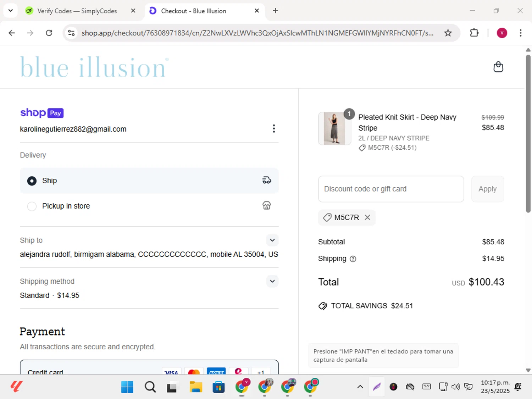
Task: Go forward in browser history
Action: point(30,33)
